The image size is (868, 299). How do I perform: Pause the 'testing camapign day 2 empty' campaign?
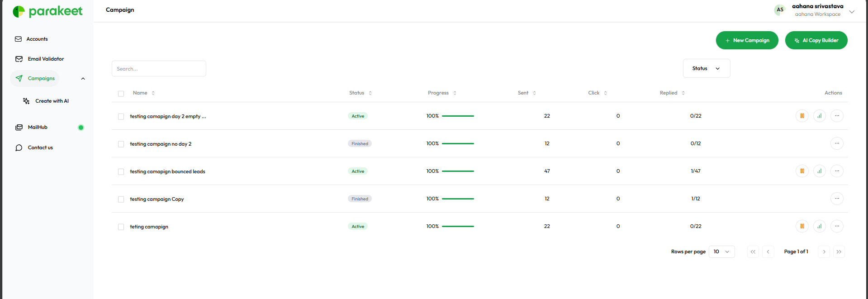802,116
